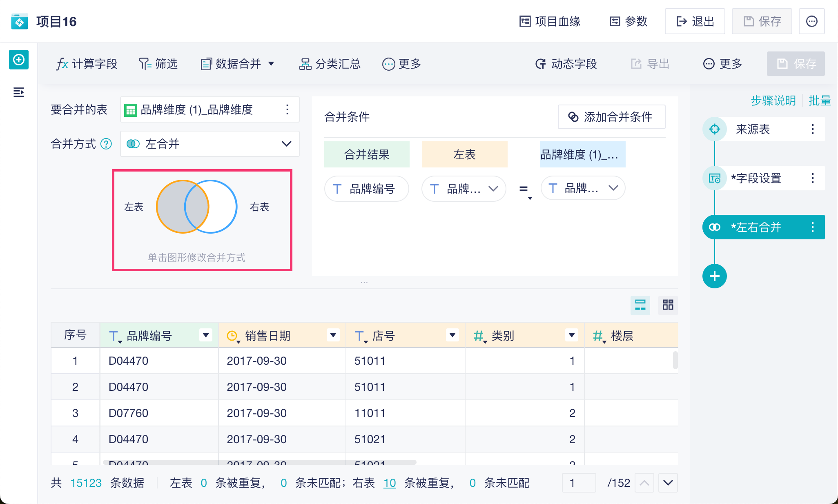Viewport: 838px width, 504px height.
Task: Switch to grid card view toggle
Action: (x=668, y=305)
